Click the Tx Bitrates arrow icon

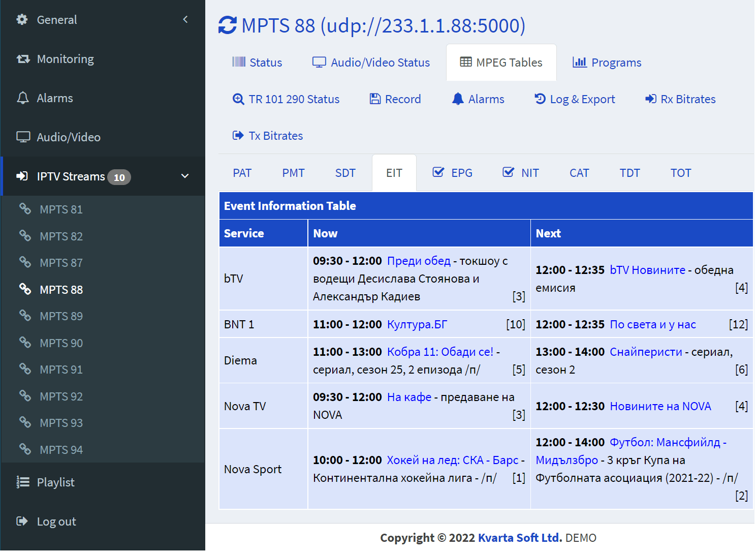[x=238, y=136]
